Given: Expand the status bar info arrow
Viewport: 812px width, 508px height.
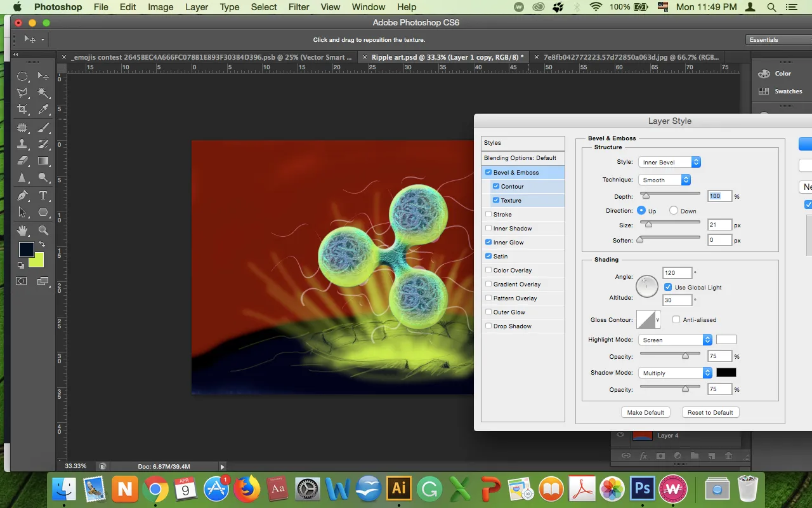Looking at the screenshot, I should (222, 466).
